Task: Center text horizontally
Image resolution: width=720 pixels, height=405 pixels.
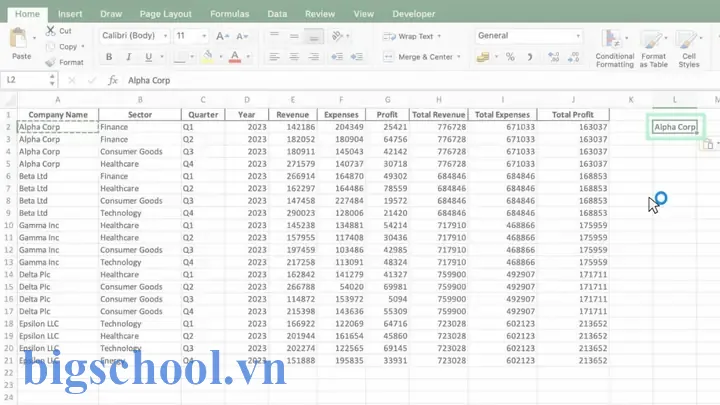Action: pyautogui.click(x=294, y=57)
